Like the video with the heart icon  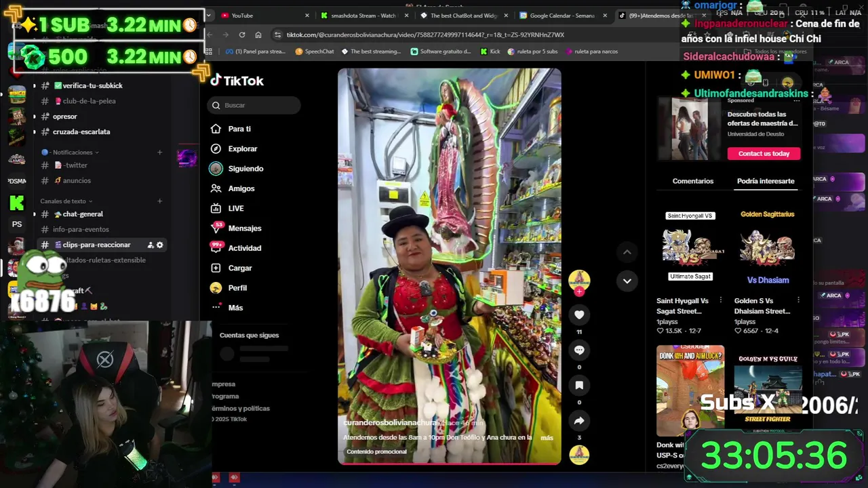tap(579, 314)
